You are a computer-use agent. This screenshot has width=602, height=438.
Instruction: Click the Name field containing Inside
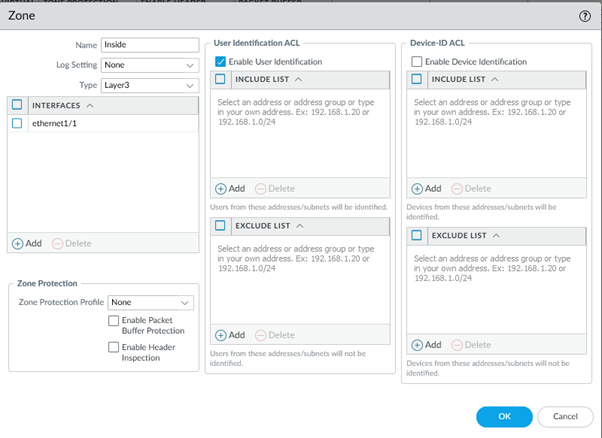point(150,45)
